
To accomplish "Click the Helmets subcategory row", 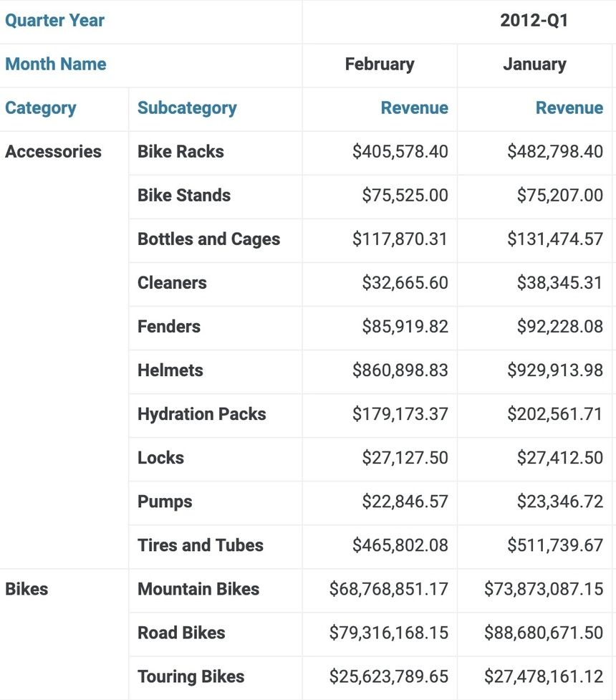I will [170, 370].
